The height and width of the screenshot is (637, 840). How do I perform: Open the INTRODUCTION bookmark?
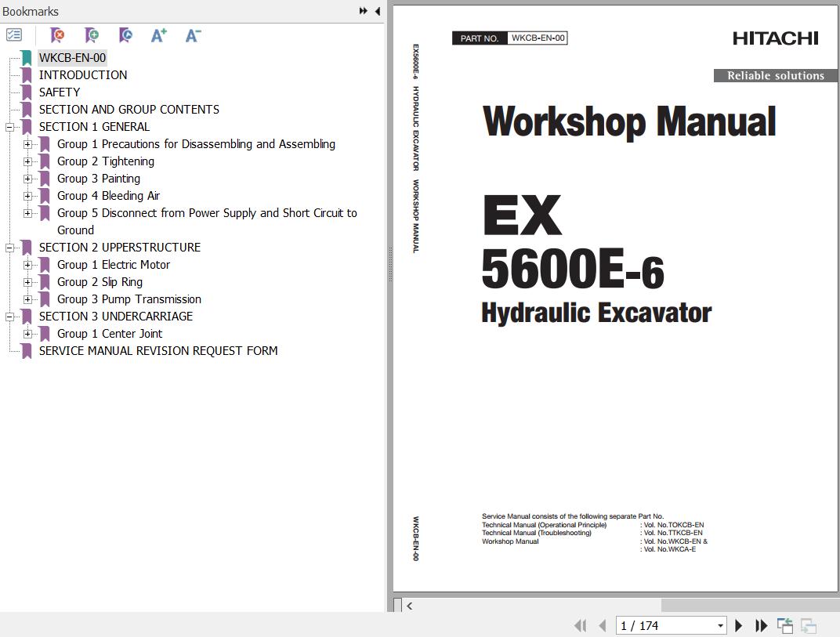pyautogui.click(x=83, y=75)
